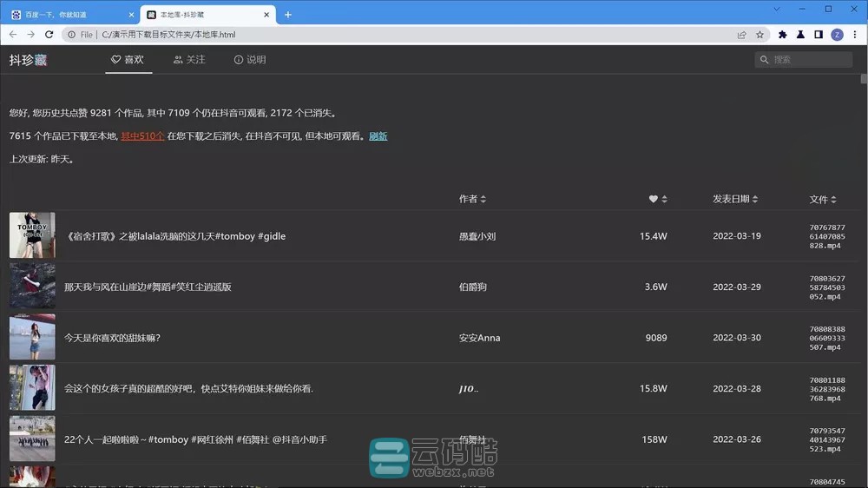
Task: Click the 刷新 refresh link
Action: click(378, 136)
